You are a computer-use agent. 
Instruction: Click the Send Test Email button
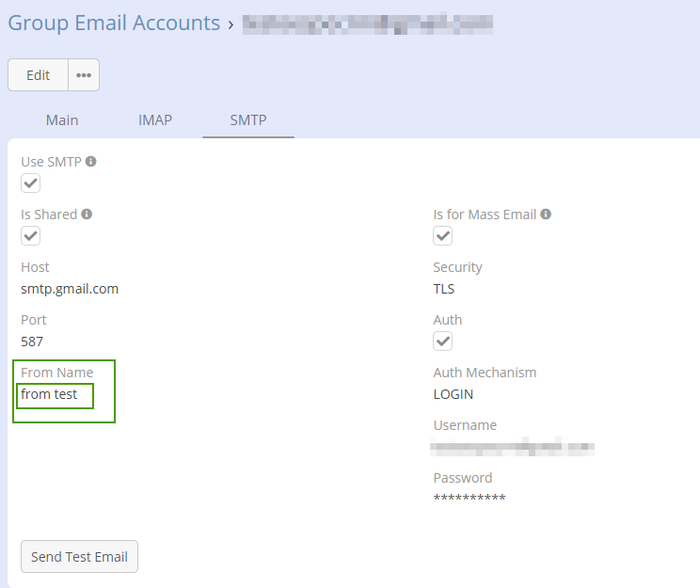click(x=79, y=557)
